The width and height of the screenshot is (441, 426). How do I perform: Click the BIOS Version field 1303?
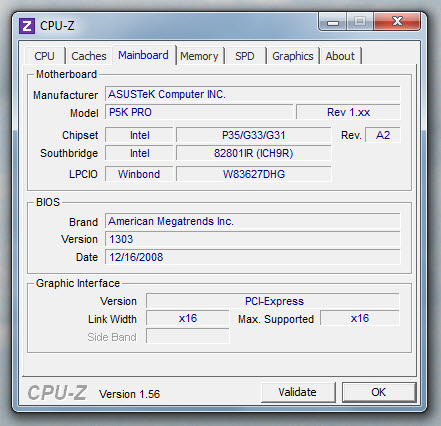pos(253,239)
